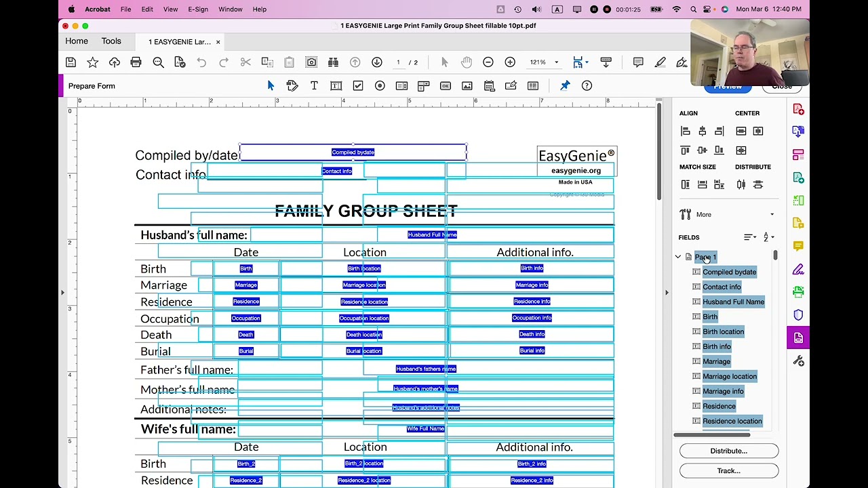Save the PDF with the floppy disk icon
The height and width of the screenshot is (488, 868).
[71, 62]
